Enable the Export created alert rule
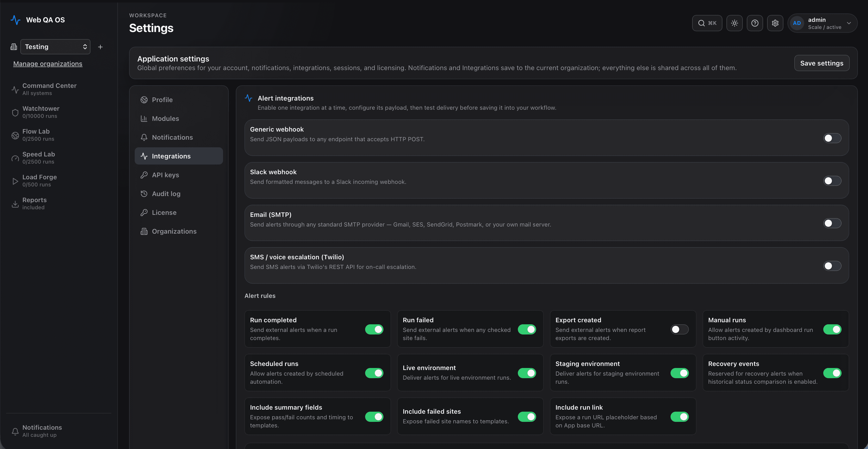Viewport: 868px width, 449px height. point(680,329)
